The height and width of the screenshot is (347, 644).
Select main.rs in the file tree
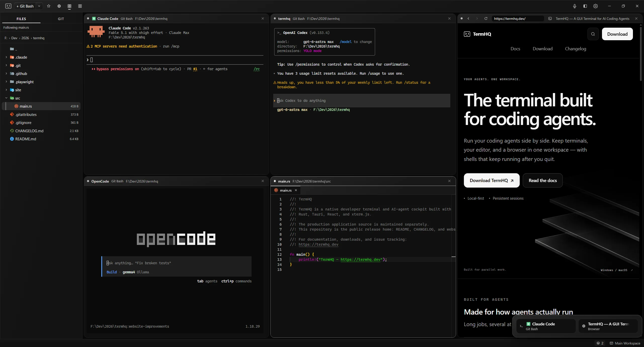[41, 106]
